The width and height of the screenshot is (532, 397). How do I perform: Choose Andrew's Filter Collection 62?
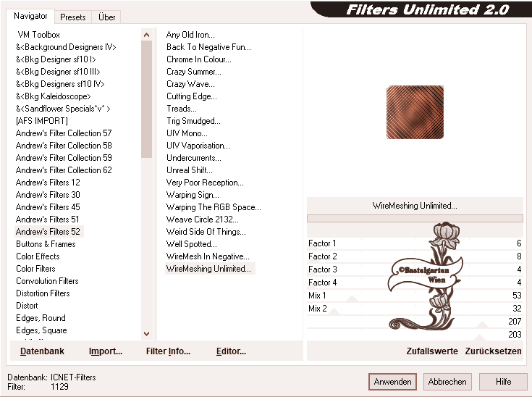[64, 170]
